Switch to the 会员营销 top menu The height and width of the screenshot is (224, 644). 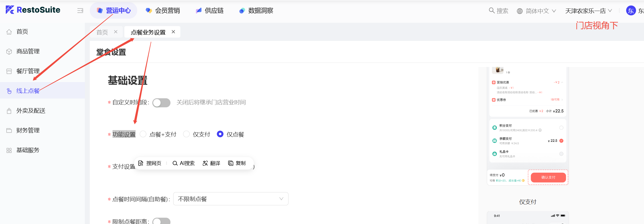[x=163, y=11]
